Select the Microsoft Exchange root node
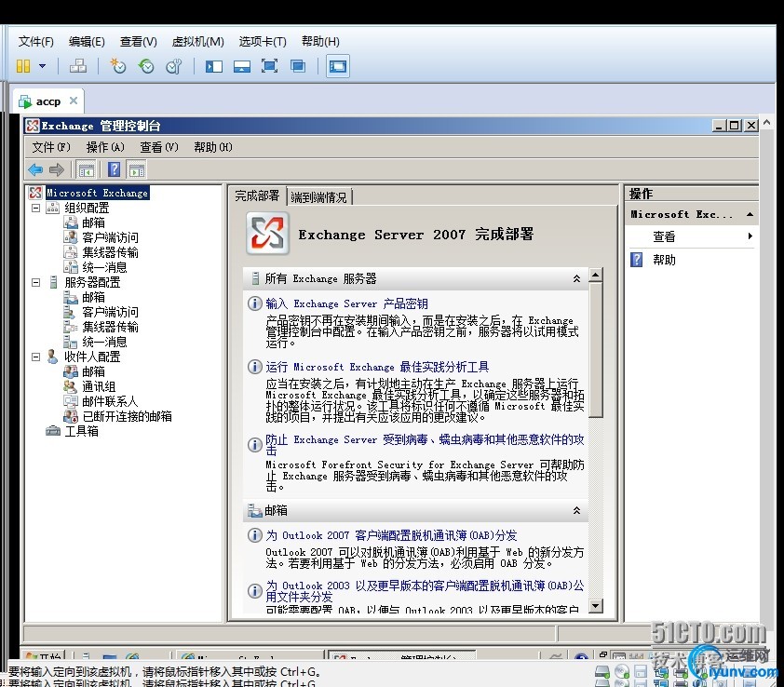784x687 pixels. (x=98, y=193)
